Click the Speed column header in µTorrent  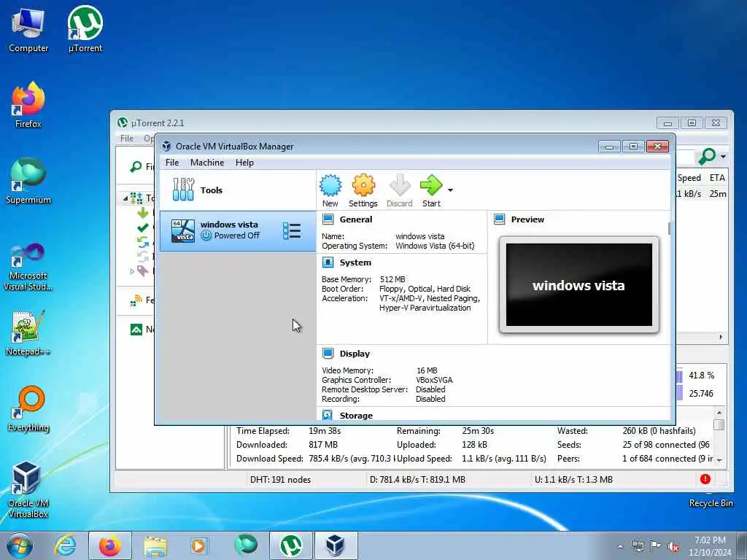689,178
